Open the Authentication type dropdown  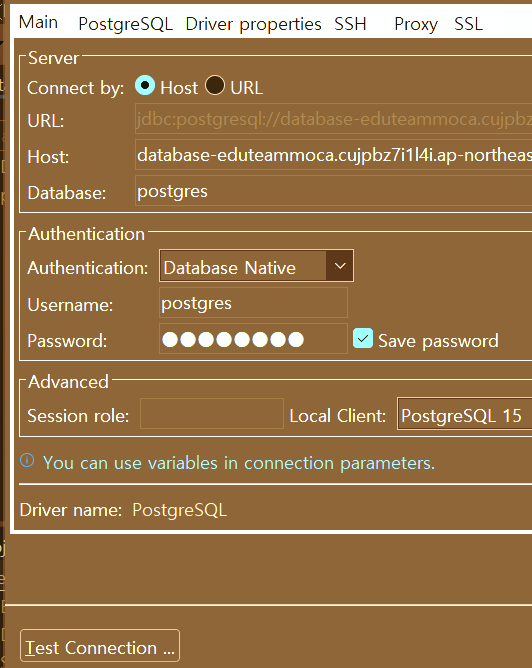256,266
